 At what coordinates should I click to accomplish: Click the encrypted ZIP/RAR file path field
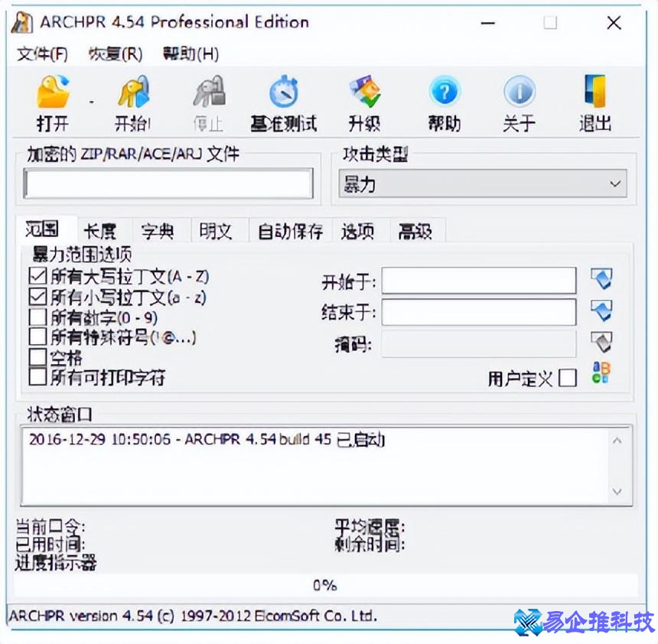[168, 184]
